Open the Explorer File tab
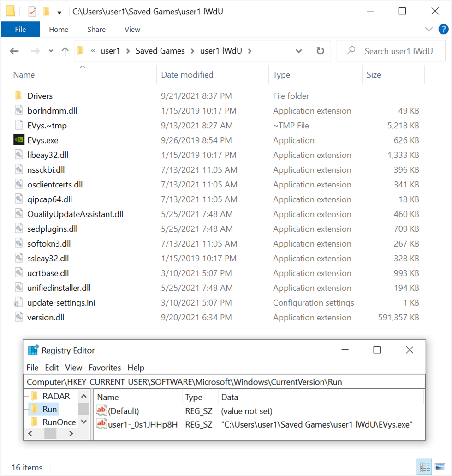The width and height of the screenshot is (452, 476). [x=20, y=30]
